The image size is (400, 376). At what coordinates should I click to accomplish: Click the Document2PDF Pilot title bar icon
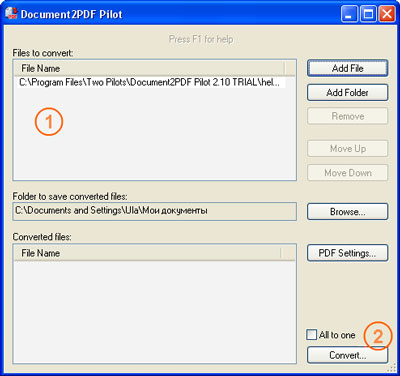[x=11, y=14]
